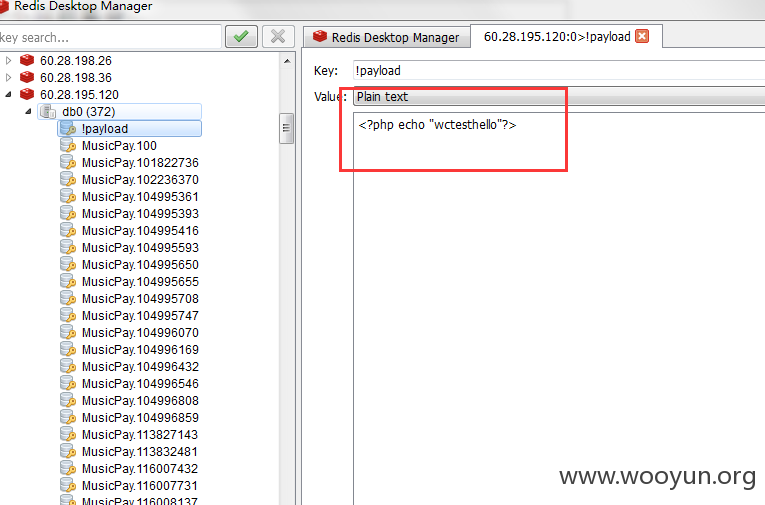Select the MusicPay.104996859 key
Screen dimensions: 765x505
[140, 418]
